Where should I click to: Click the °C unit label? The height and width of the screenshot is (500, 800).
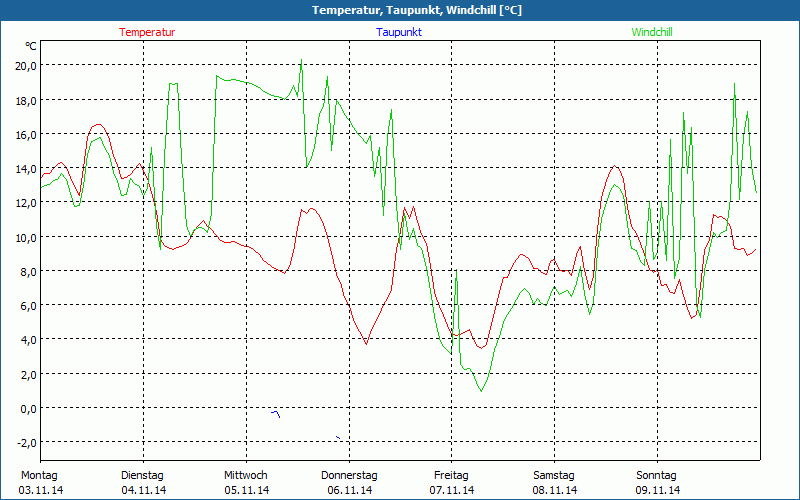[x=31, y=47]
